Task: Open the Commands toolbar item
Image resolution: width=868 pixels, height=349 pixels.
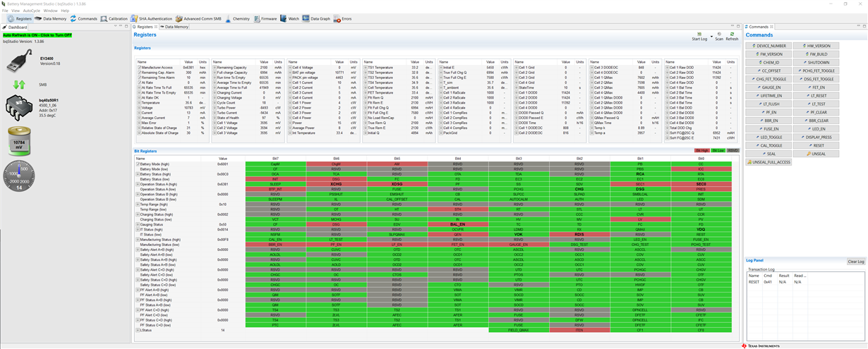Action: click(x=84, y=18)
